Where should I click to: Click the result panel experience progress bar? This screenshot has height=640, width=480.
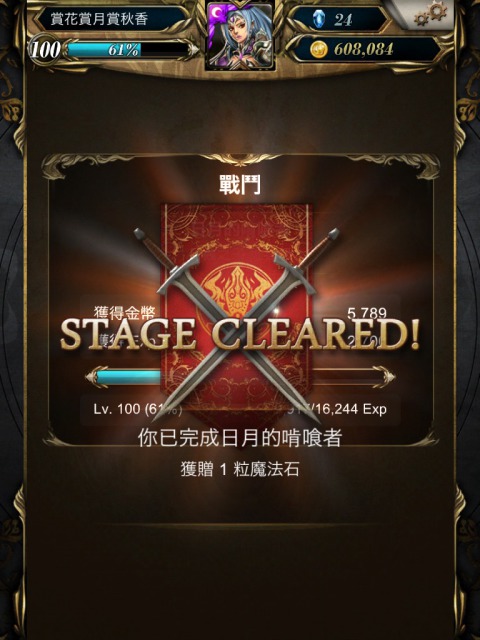(240, 376)
